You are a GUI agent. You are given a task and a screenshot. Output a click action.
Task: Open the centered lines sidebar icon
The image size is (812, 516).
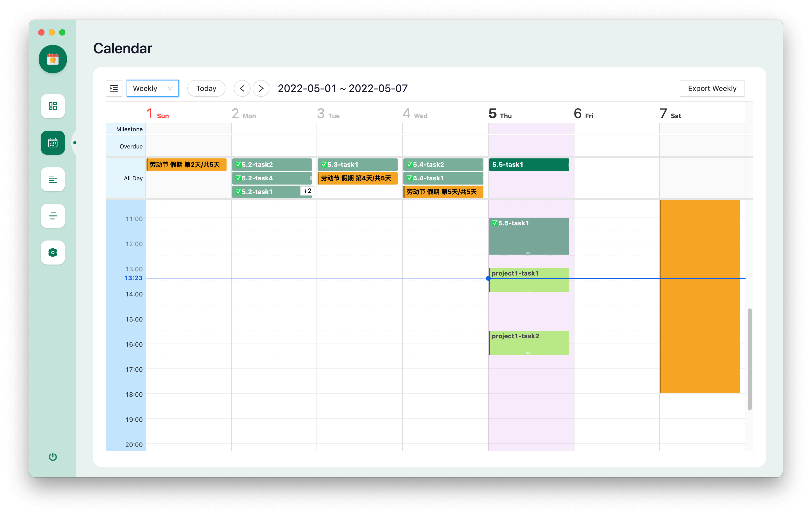[53, 216]
